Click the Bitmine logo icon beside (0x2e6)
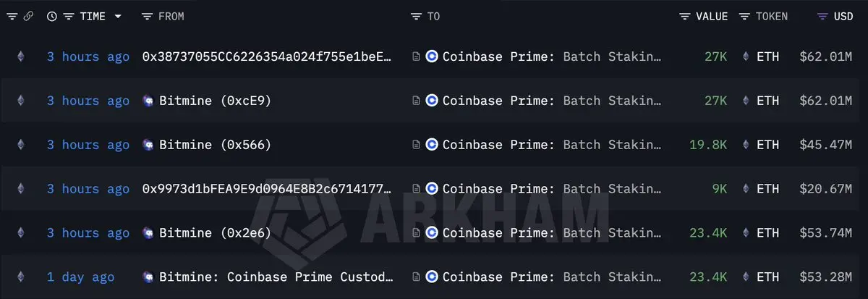Image resolution: width=868 pixels, height=299 pixels. coord(148,233)
